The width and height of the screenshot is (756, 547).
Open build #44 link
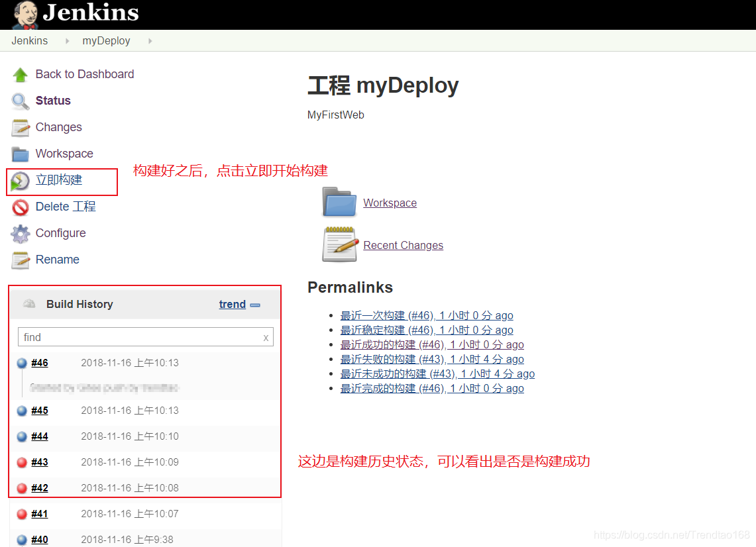click(x=40, y=436)
